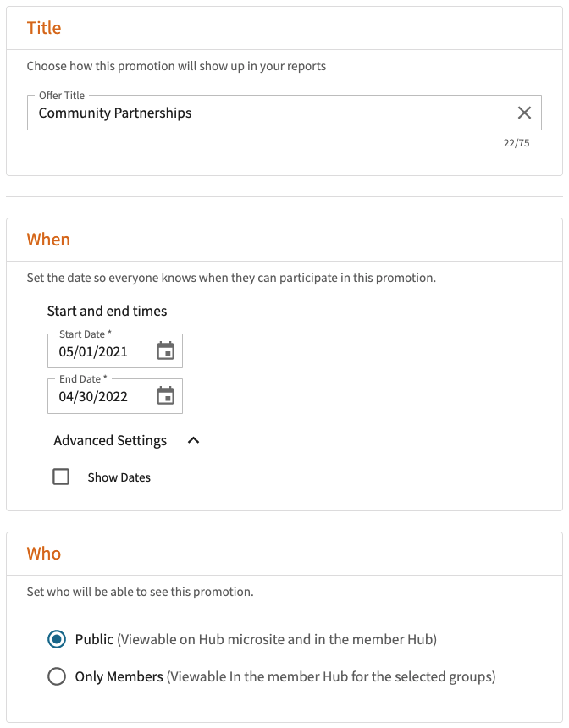Viewport: 569px width, 728px height.
Task: Click the Start Date value 05/01/2021
Action: (x=93, y=351)
